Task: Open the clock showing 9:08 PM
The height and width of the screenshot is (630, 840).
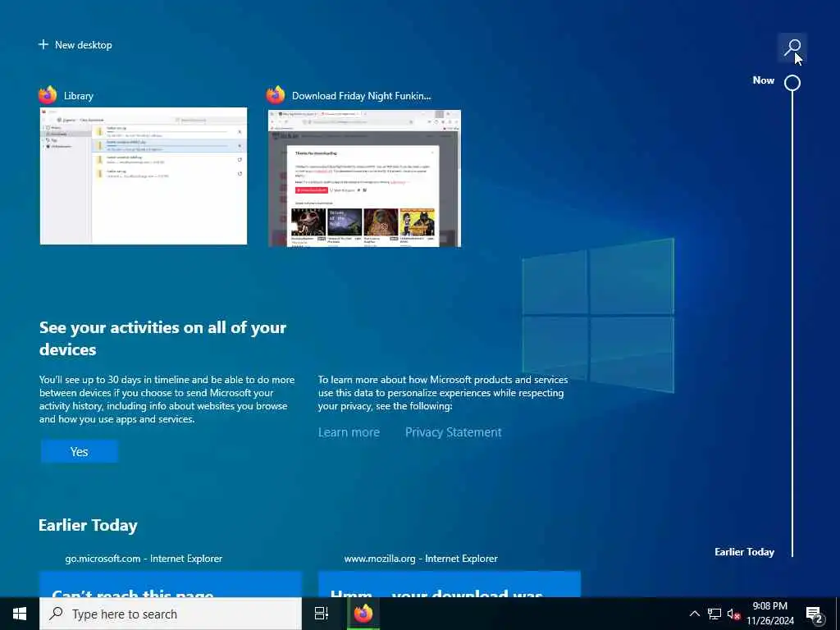Action: 769,614
